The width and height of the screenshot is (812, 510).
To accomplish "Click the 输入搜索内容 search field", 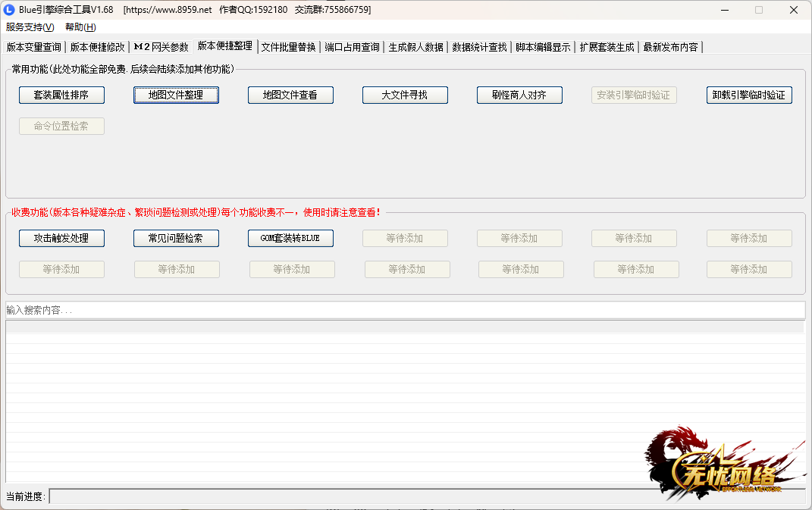I will (x=405, y=311).
